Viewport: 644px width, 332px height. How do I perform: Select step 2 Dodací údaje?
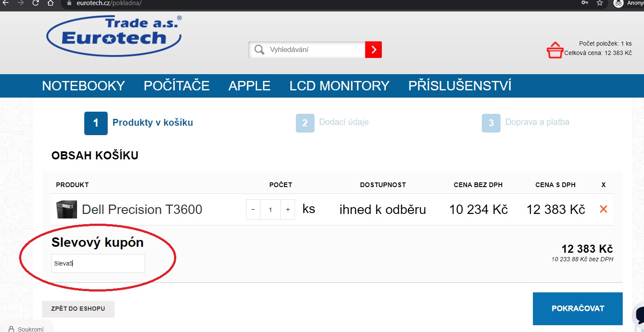(x=332, y=123)
